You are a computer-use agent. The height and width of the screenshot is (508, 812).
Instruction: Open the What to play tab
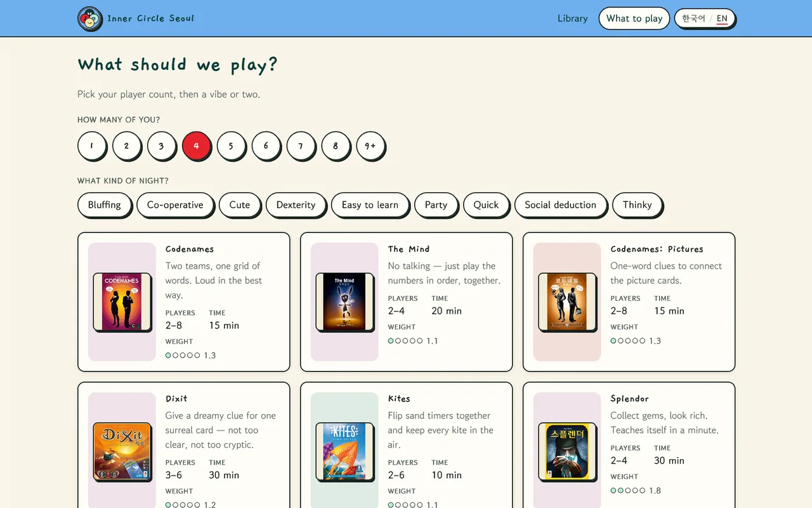click(x=634, y=18)
